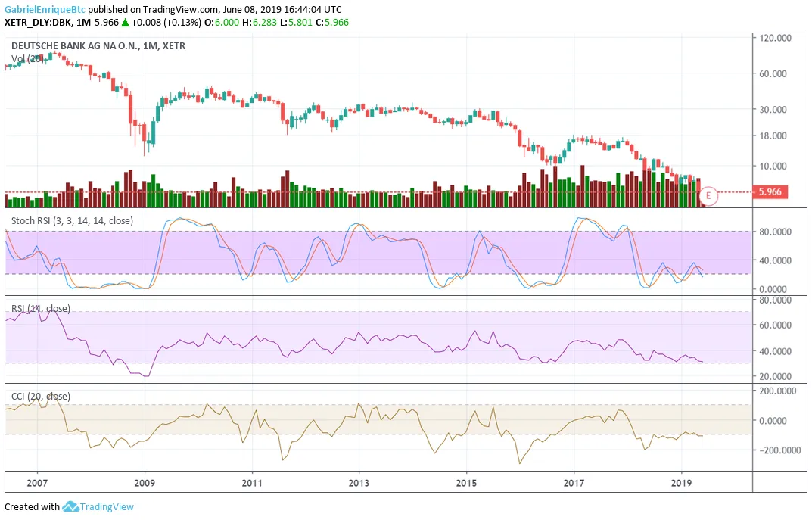Click the 2011 label on time axis
The height and width of the screenshot is (520, 812).
[252, 483]
